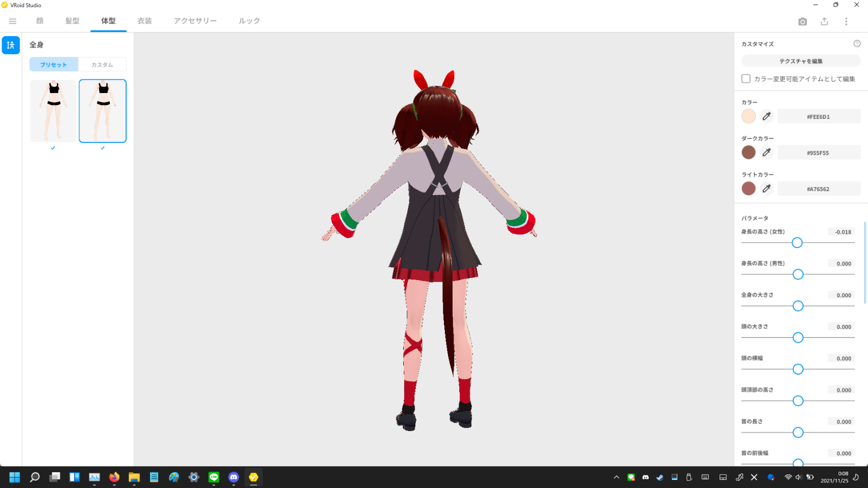Click the export/share icon
The image size is (868, 488).
[x=824, y=21]
